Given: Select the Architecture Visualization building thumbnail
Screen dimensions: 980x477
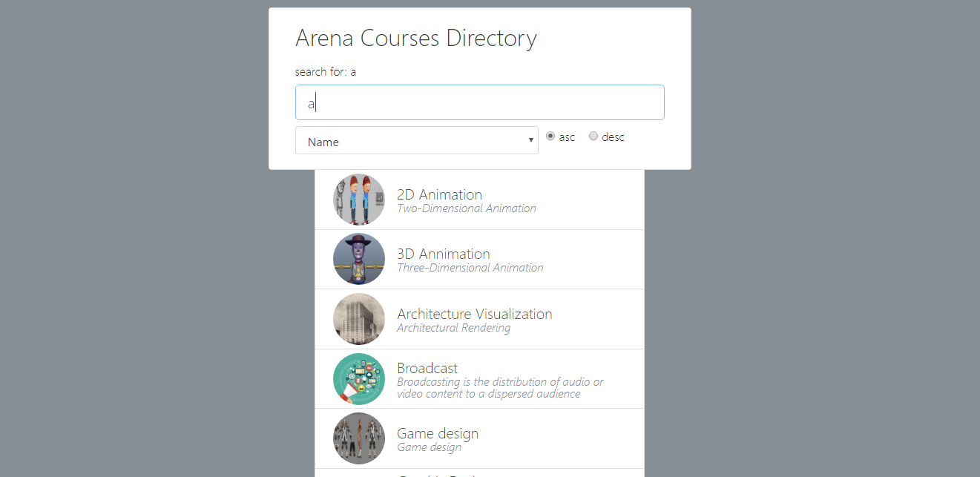Looking at the screenshot, I should coord(359,319).
